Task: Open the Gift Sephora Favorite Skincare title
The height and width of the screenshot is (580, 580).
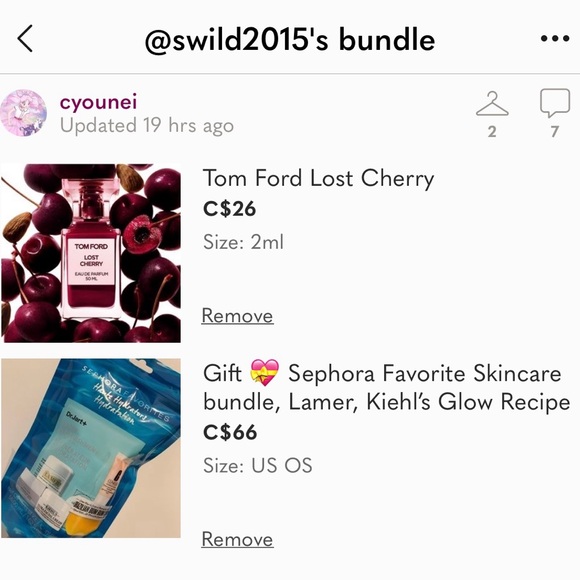Action: pyautogui.click(x=387, y=387)
